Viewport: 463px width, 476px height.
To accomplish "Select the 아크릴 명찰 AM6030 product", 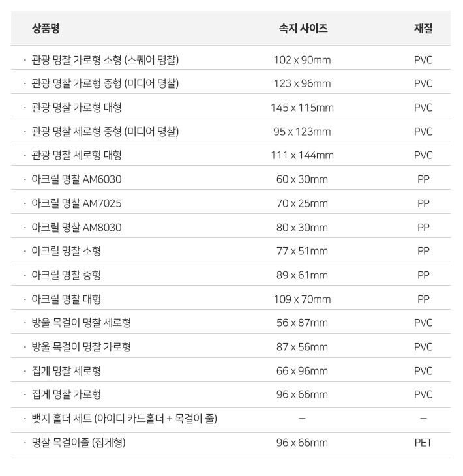I will (x=76, y=179).
